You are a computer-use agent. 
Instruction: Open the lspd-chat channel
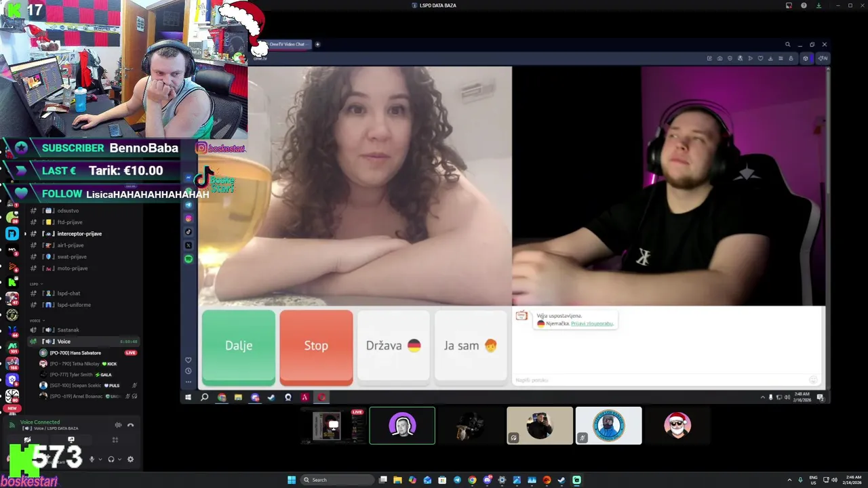(68, 293)
